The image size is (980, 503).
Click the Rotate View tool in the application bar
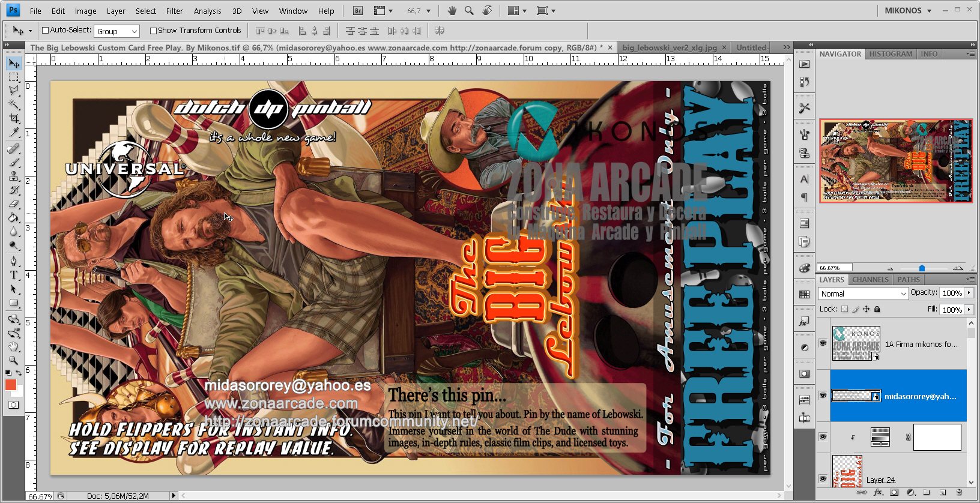[x=487, y=11]
